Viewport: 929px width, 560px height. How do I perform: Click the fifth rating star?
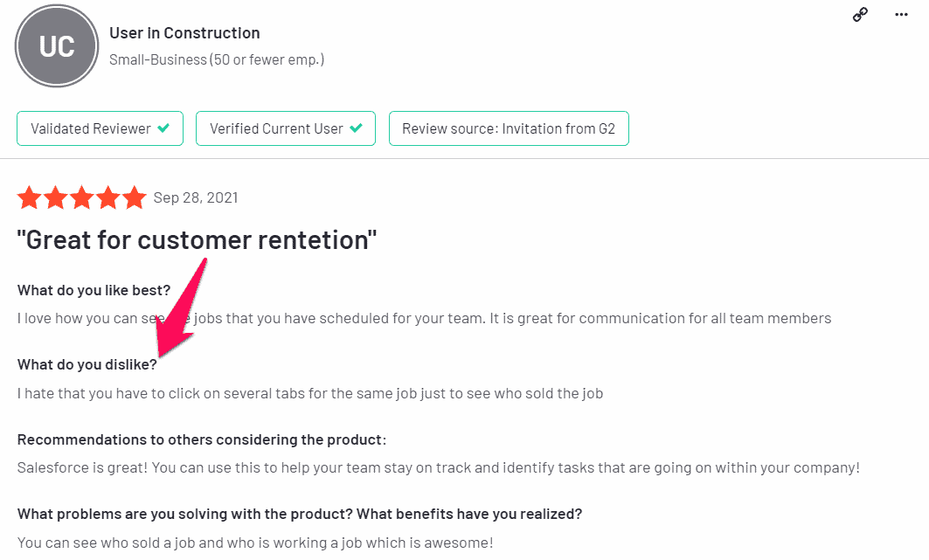point(135,197)
